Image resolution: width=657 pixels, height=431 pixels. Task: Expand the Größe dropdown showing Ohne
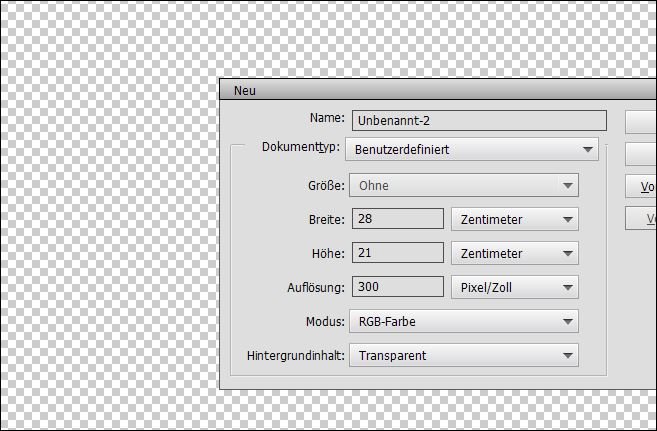pos(463,185)
